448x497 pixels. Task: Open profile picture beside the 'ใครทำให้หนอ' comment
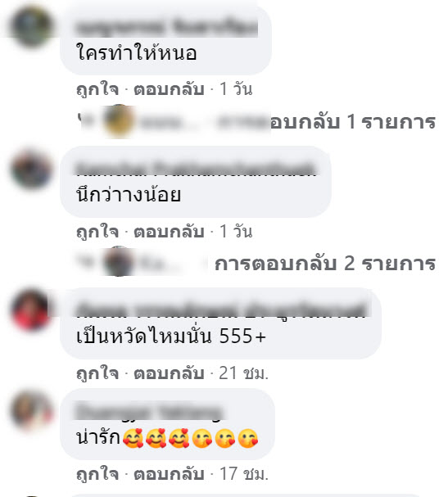[x=31, y=27]
